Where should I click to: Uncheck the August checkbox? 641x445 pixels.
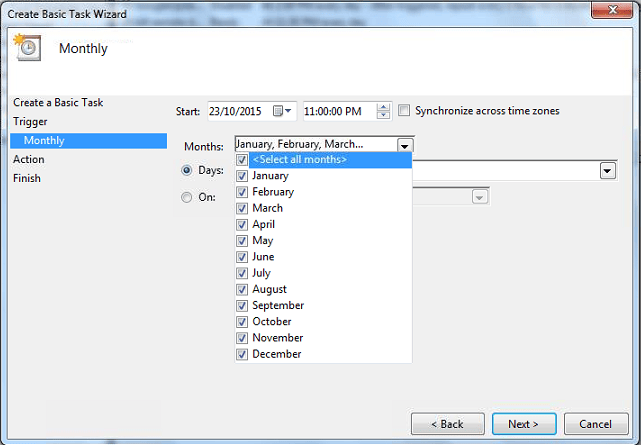pyautogui.click(x=242, y=289)
